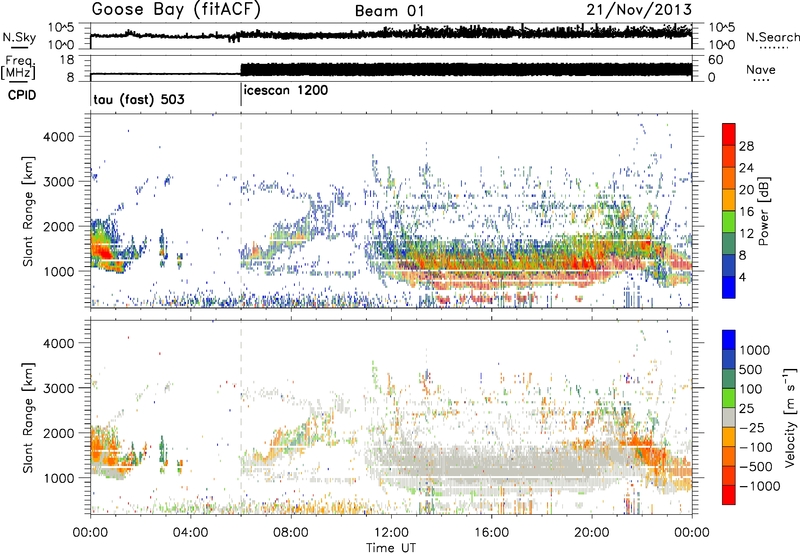Click the 'Freq. [MHz]' axis label
The image size is (800, 554).
point(18,68)
